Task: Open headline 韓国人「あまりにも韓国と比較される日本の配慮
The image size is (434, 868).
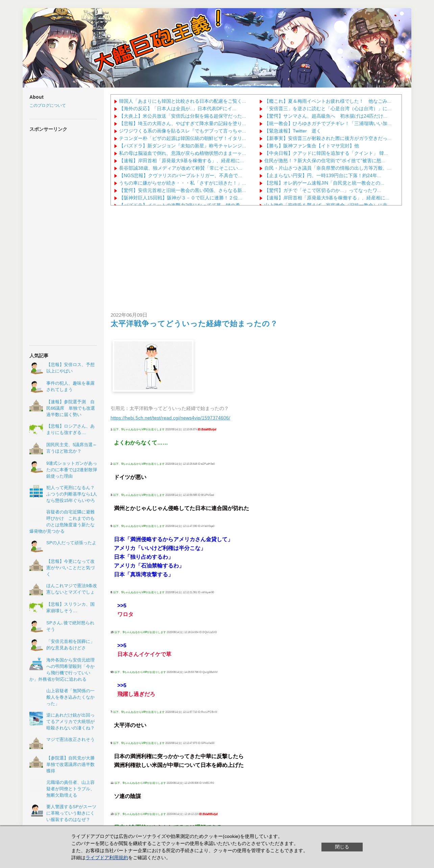Action: [x=182, y=101]
